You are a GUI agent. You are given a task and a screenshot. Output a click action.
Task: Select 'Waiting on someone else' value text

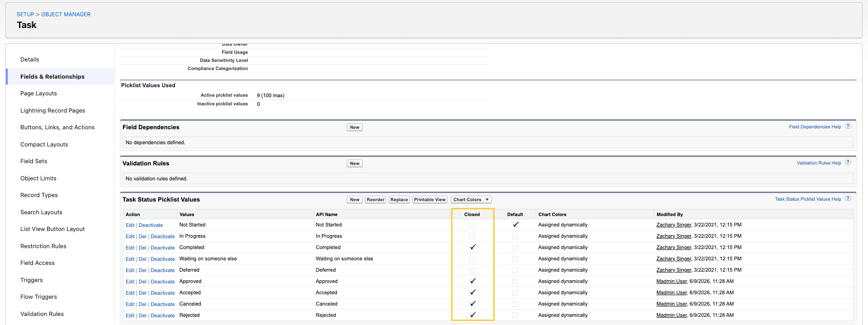[208, 259]
